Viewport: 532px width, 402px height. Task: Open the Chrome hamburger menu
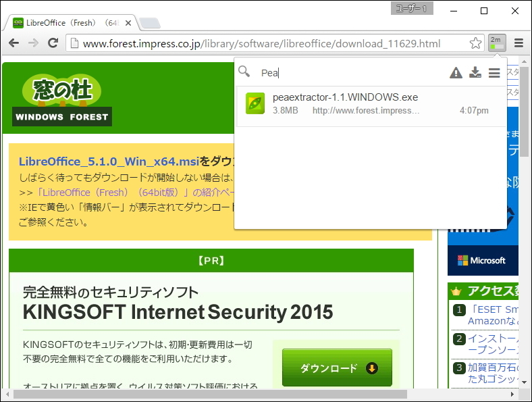[x=518, y=43]
